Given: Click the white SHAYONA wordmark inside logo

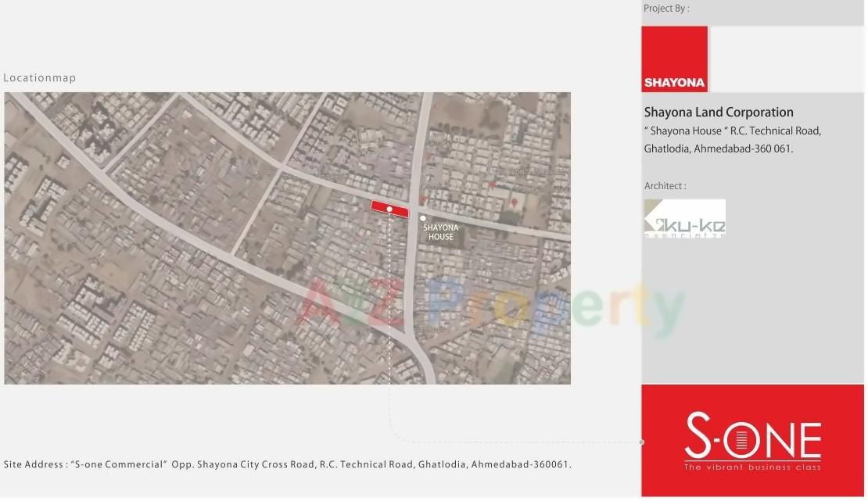Looking at the screenshot, I should [674, 81].
